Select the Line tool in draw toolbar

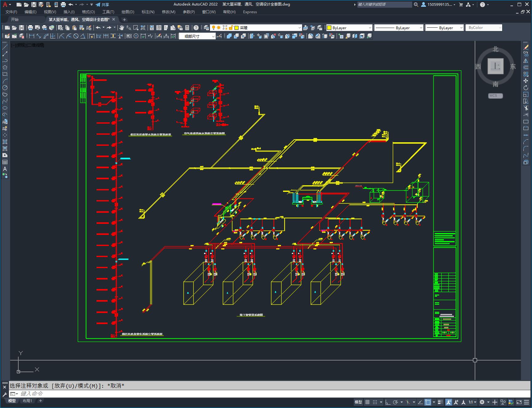[x=5, y=47]
